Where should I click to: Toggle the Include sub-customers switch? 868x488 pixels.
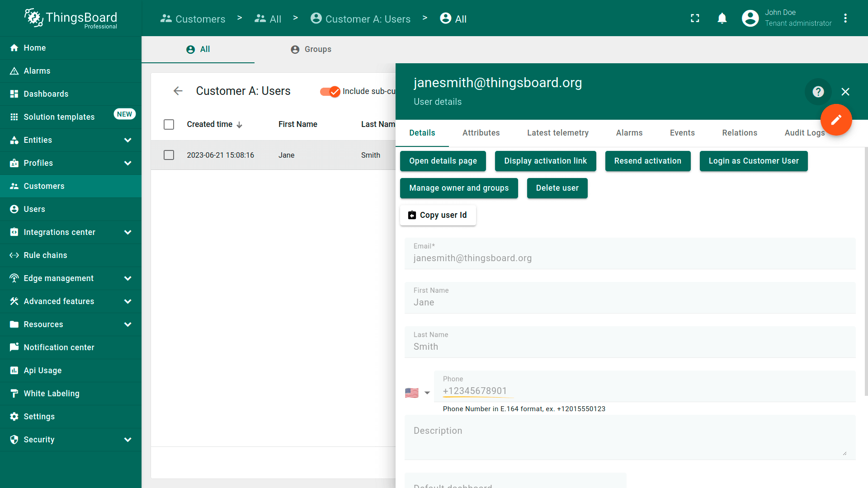pos(330,91)
